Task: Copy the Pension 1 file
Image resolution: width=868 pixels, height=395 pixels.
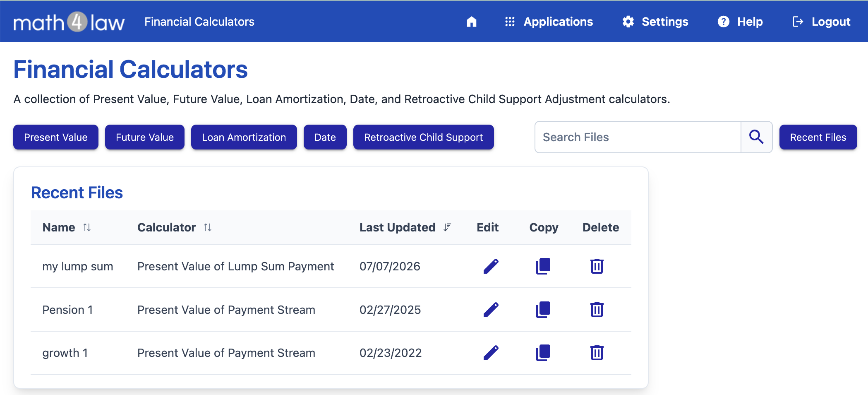Action: [543, 310]
